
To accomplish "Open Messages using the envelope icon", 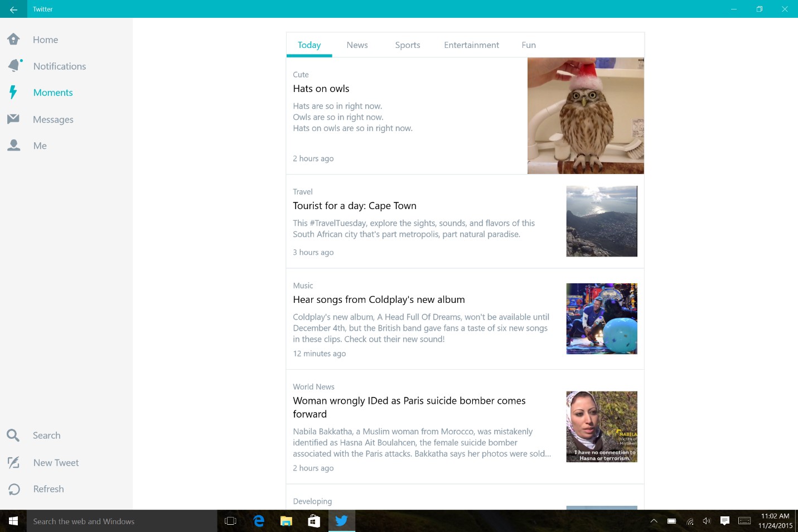I will (x=13, y=119).
